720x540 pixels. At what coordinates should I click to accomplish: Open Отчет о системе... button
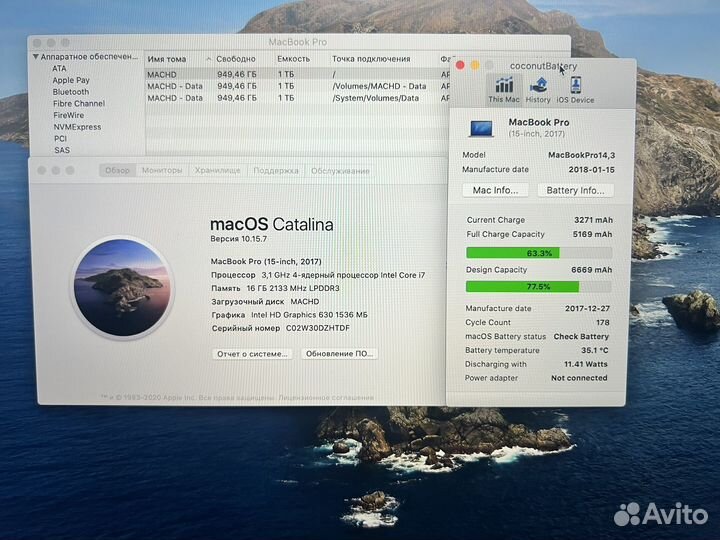click(252, 354)
